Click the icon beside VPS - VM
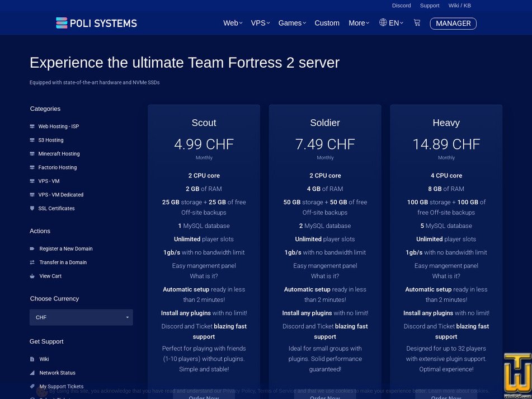 (32, 181)
